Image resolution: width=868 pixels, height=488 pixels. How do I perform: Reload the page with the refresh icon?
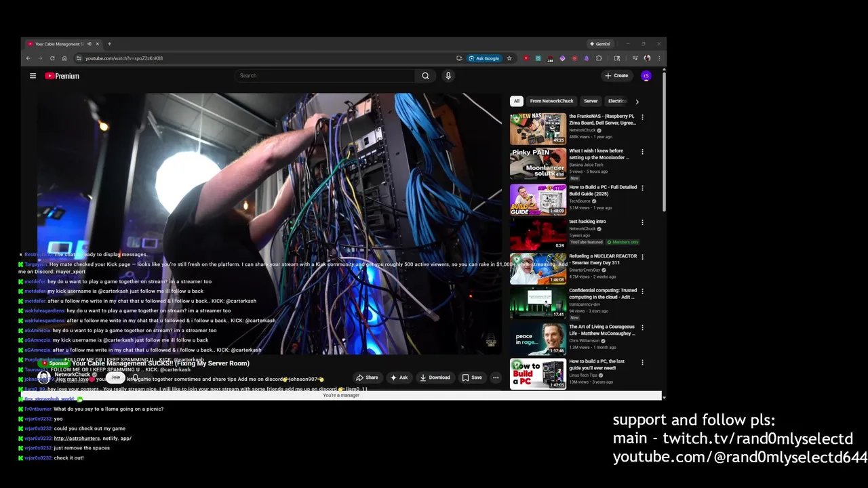click(52, 58)
